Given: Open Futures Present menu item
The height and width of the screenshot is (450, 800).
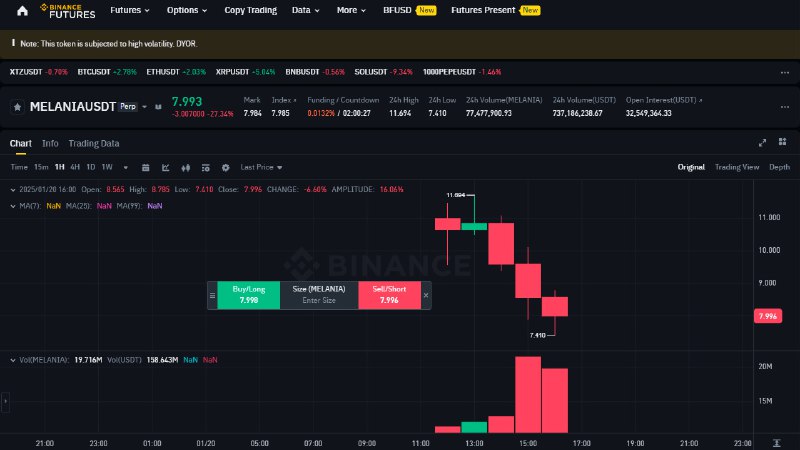Looking at the screenshot, I should [495, 10].
